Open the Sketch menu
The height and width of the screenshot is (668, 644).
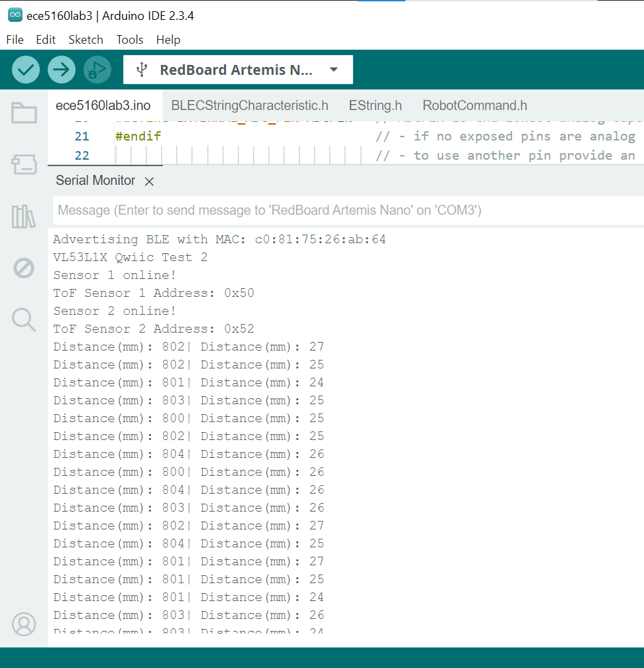[85, 40]
